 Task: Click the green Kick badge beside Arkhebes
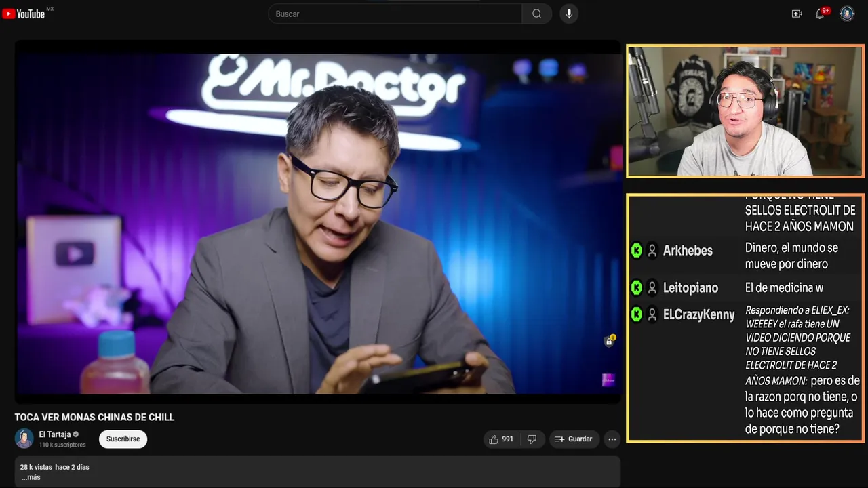coord(636,251)
